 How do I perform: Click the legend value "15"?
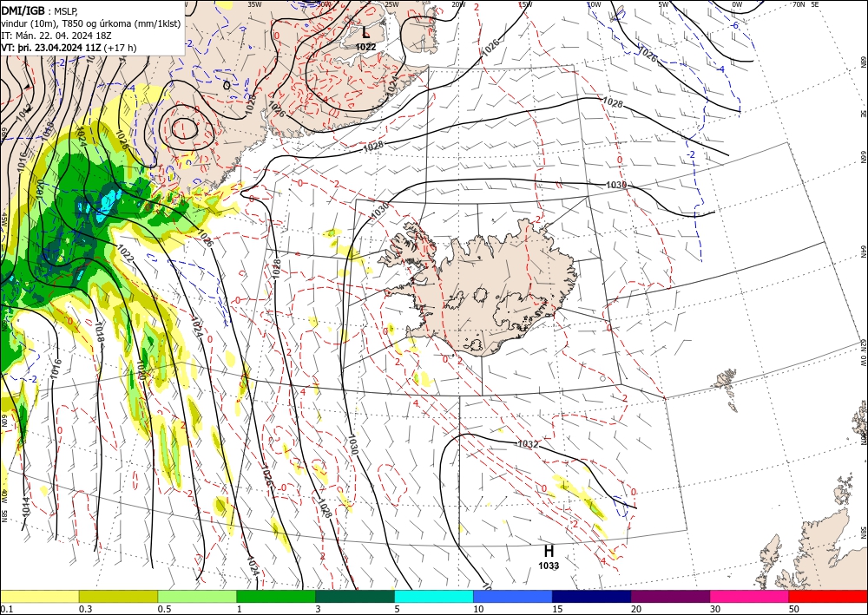(557, 609)
